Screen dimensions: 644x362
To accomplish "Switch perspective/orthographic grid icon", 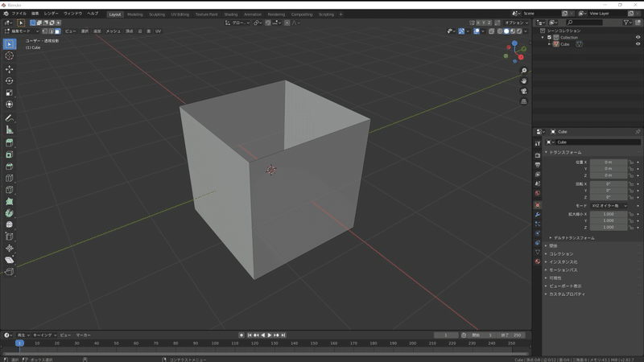I will [x=524, y=101].
